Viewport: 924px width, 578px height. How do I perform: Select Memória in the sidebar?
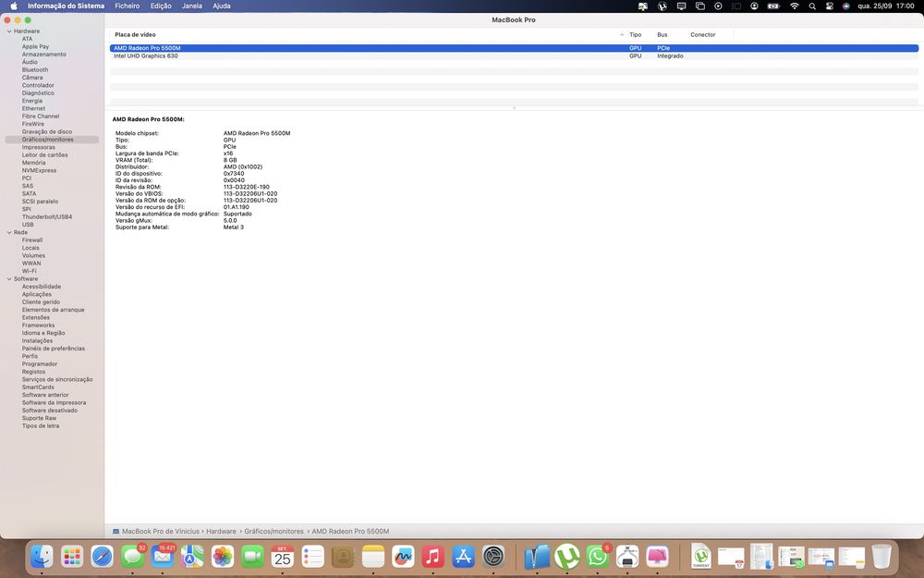point(33,163)
